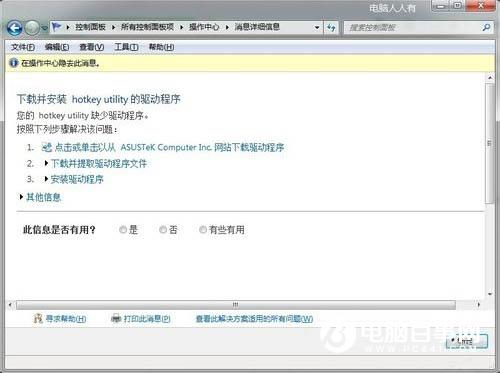Image resolution: width=500 pixels, height=373 pixels.
Task: Open the recent pages dropdown beside Forward
Action: 44,29
